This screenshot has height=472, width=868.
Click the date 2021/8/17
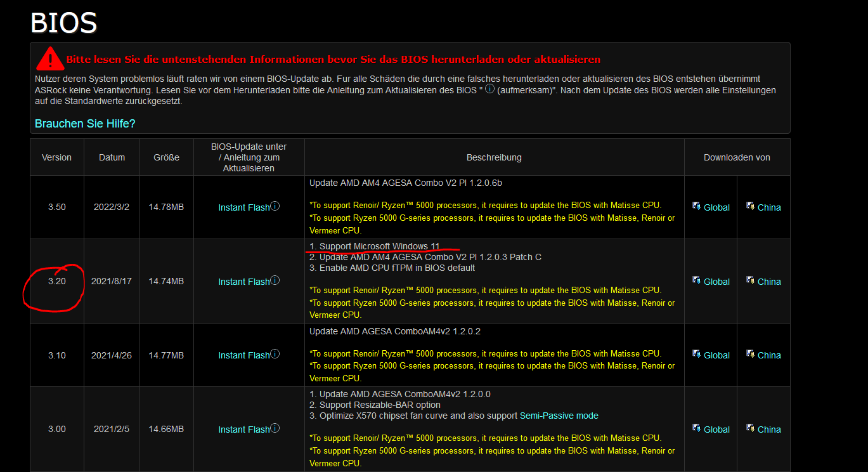click(112, 282)
